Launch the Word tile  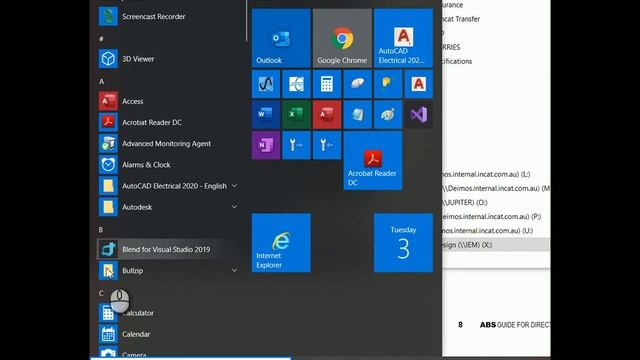pos(266,115)
